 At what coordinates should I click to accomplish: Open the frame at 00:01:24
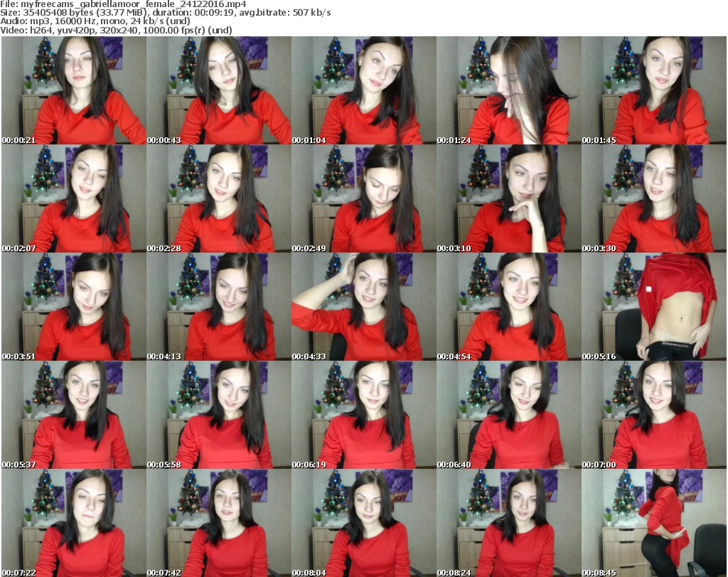(509, 90)
